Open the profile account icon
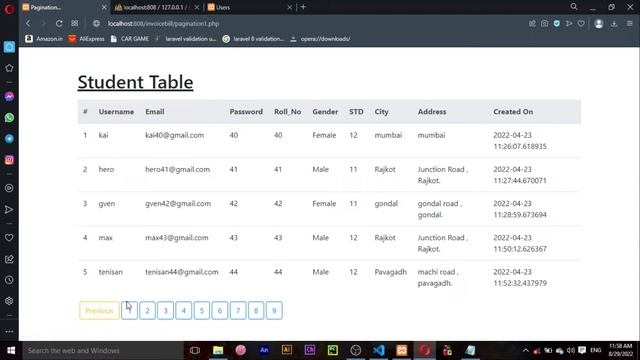 coord(599,24)
